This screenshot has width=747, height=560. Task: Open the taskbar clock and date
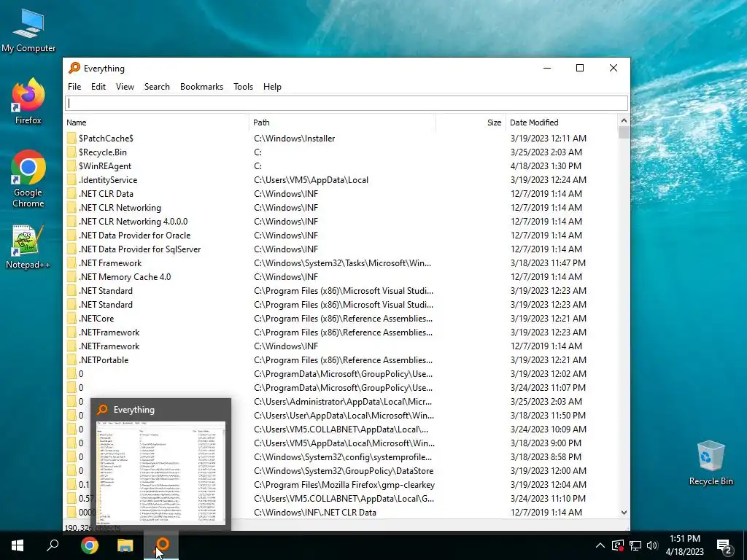click(684, 545)
